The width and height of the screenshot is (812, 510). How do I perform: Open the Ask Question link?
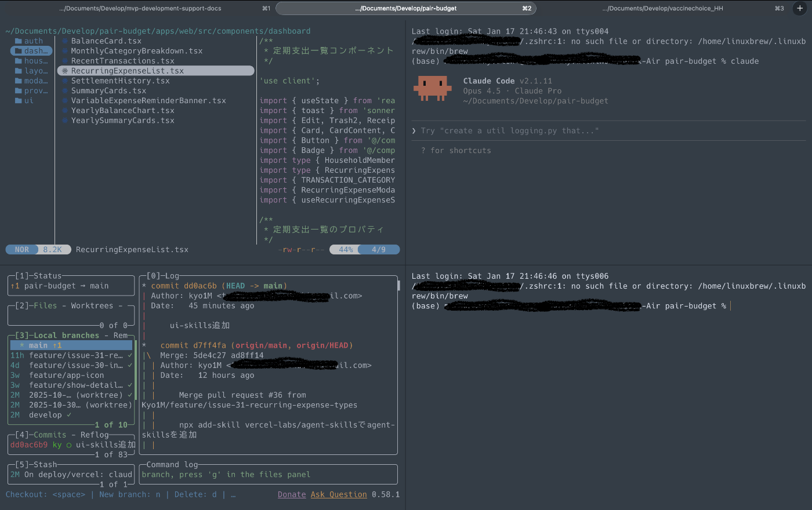pos(339,494)
